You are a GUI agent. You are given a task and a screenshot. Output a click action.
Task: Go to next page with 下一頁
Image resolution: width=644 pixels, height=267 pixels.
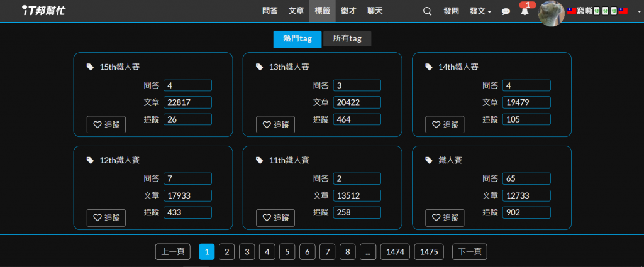(x=469, y=252)
